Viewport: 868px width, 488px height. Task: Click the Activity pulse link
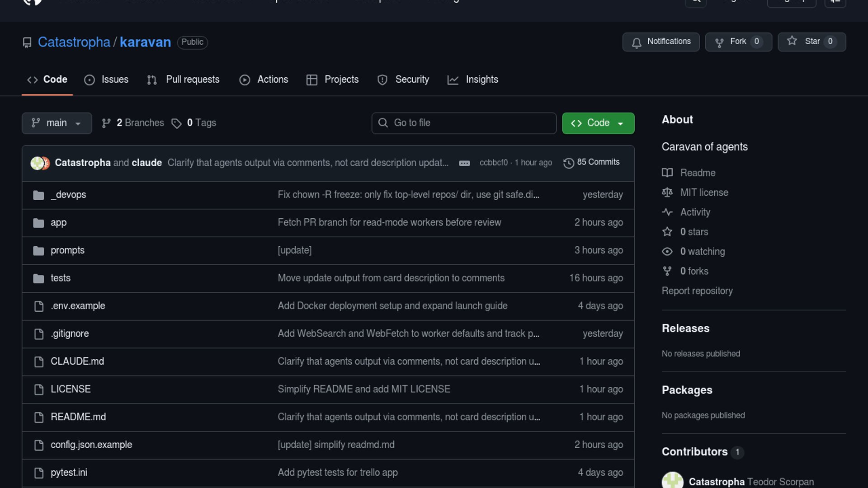695,212
